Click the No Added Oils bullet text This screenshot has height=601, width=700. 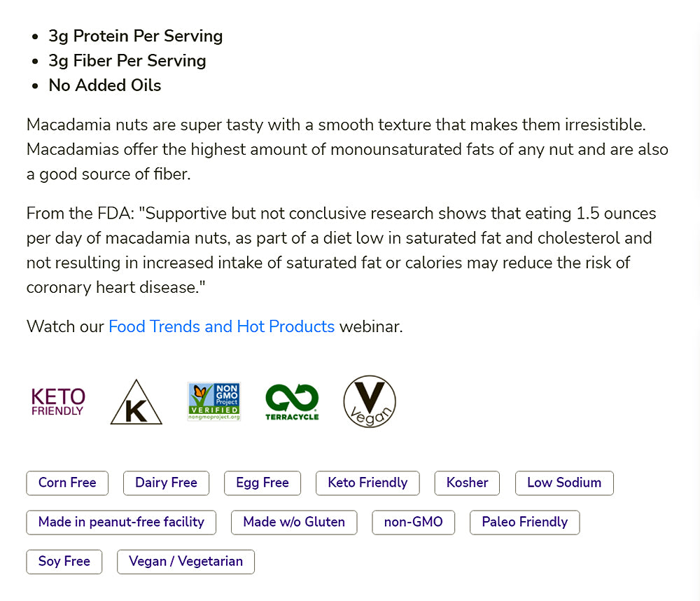105,85
